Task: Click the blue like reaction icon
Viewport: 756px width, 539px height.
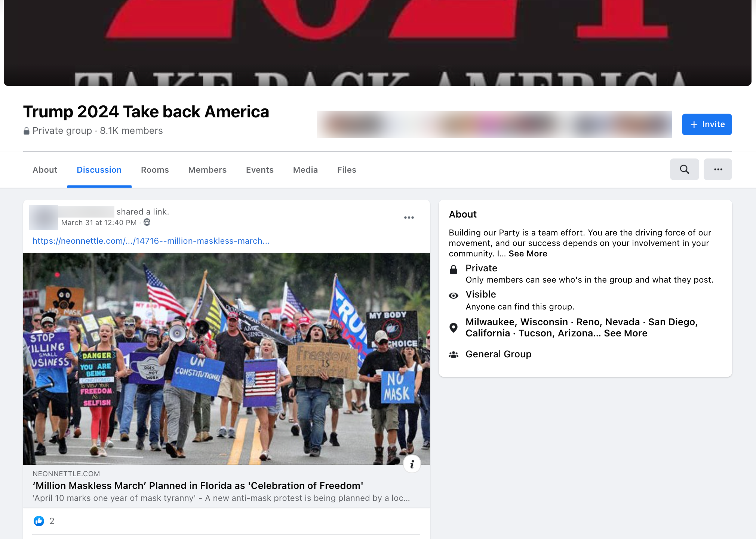Action: click(39, 521)
